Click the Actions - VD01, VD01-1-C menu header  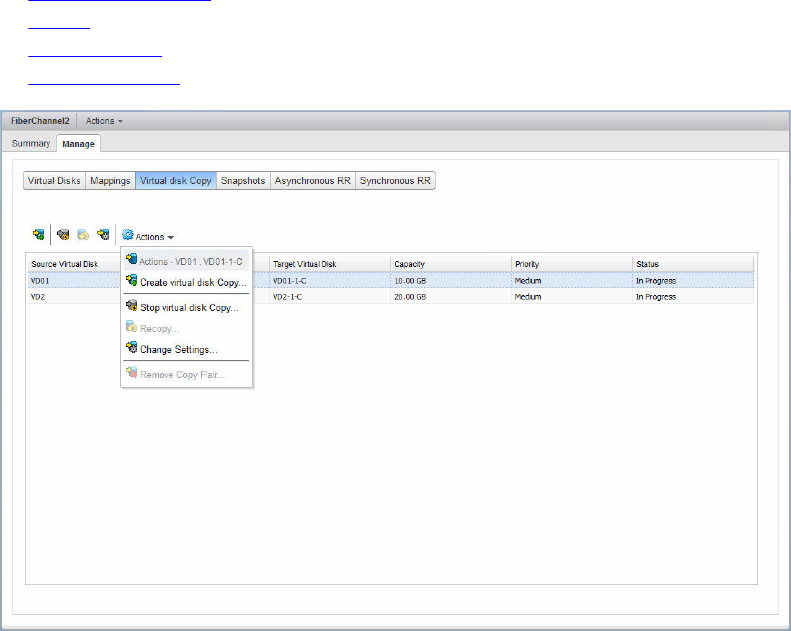tap(186, 261)
